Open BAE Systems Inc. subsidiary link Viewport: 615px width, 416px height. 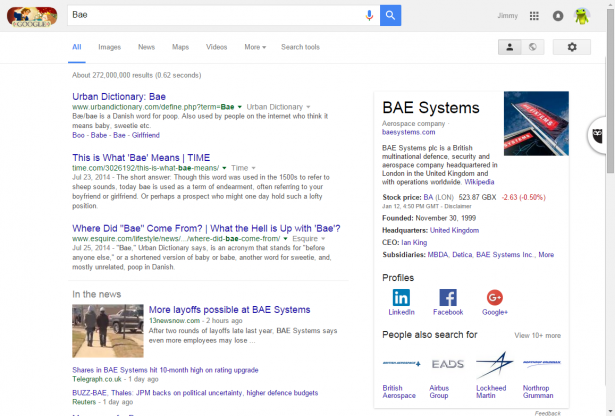click(504, 255)
